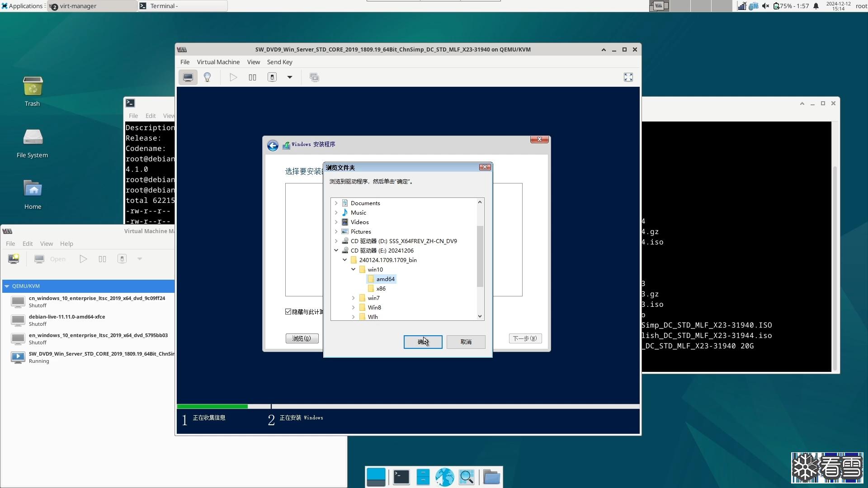Show the graphical console view

[x=188, y=77]
